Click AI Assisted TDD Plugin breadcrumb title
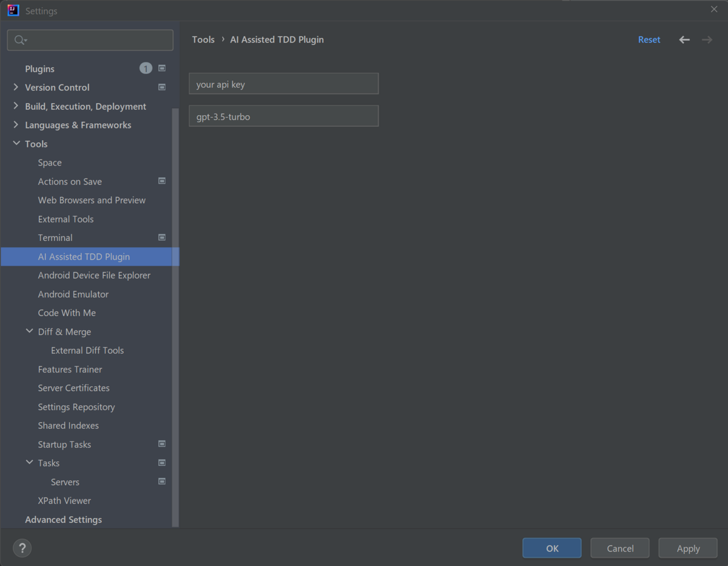Screen dimensions: 728x566 tap(277, 39)
